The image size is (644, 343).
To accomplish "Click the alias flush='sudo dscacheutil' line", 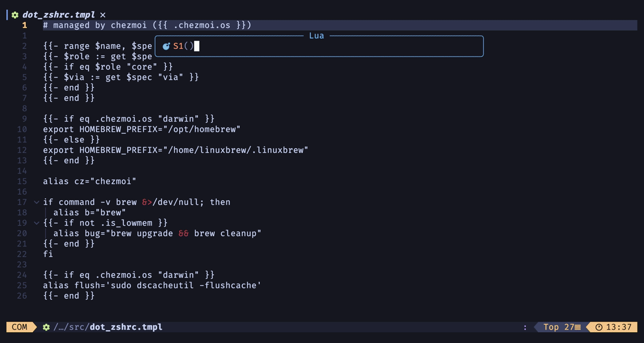I will [x=152, y=285].
